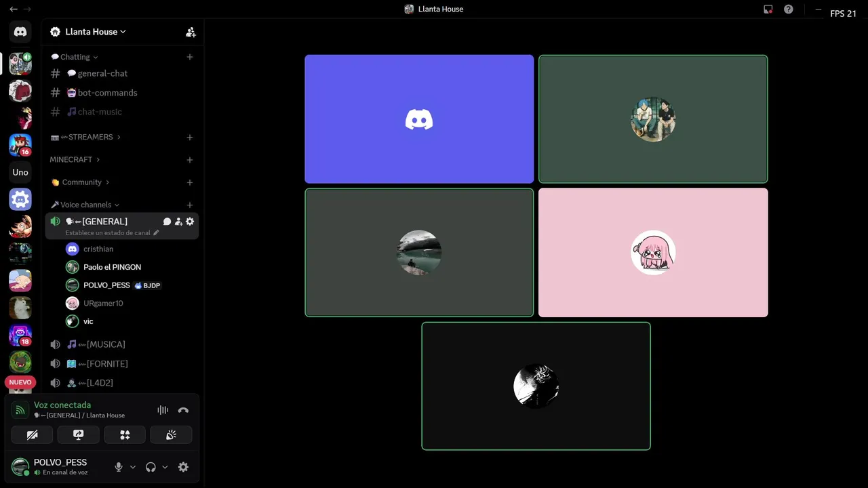Open the Uno server icon
This screenshot has width=868, height=488.
coord(20,172)
